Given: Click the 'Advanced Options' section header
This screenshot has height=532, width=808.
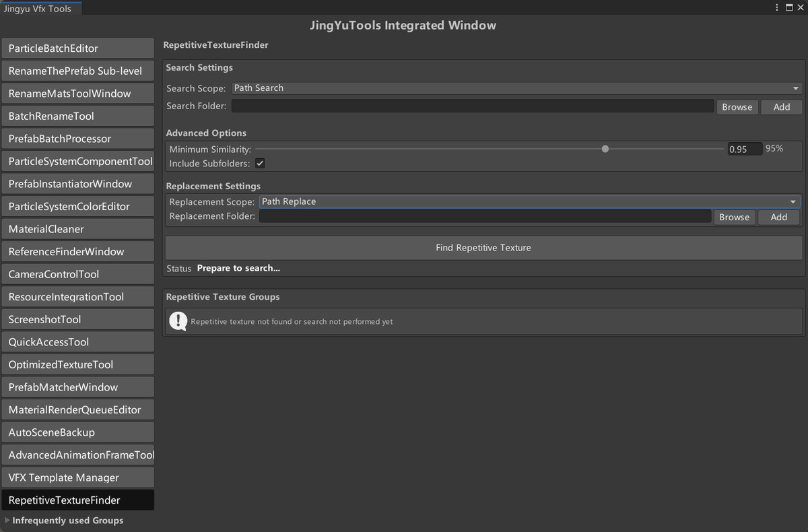Looking at the screenshot, I should pos(206,133).
